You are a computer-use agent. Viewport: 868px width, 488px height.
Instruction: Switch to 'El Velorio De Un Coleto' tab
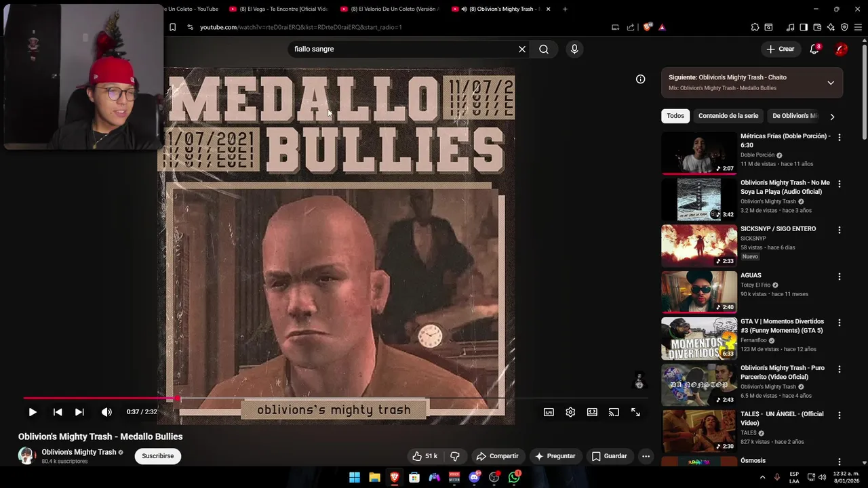pyautogui.click(x=389, y=9)
